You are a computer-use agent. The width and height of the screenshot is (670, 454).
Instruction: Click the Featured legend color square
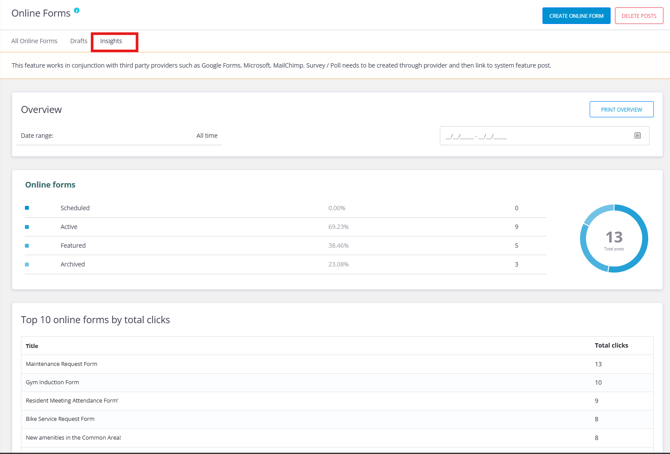27,245
